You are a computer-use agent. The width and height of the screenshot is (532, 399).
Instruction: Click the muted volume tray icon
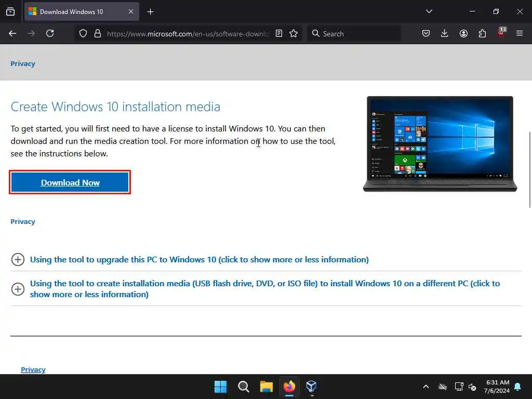pos(472,387)
